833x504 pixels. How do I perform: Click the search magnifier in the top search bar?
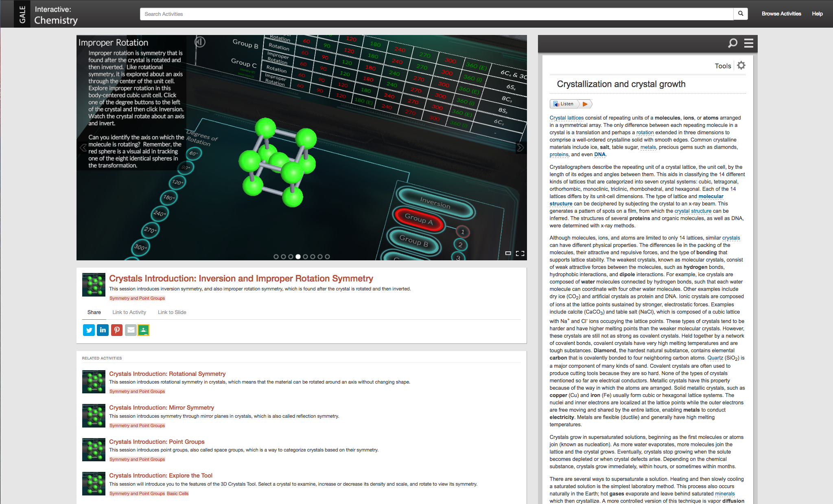click(741, 13)
